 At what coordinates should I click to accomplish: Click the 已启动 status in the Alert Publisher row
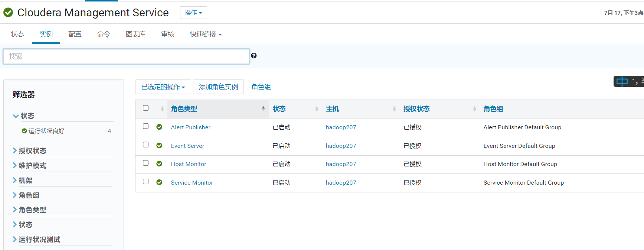(x=281, y=127)
